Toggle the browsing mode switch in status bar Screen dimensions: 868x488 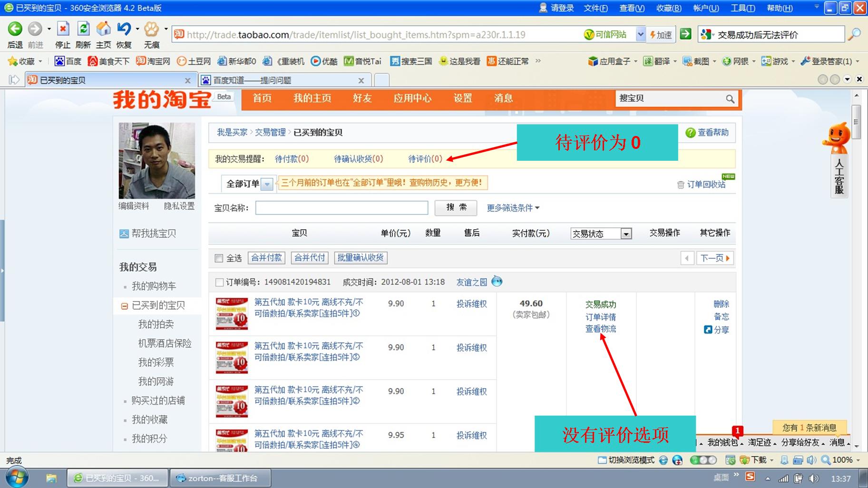click(703, 460)
